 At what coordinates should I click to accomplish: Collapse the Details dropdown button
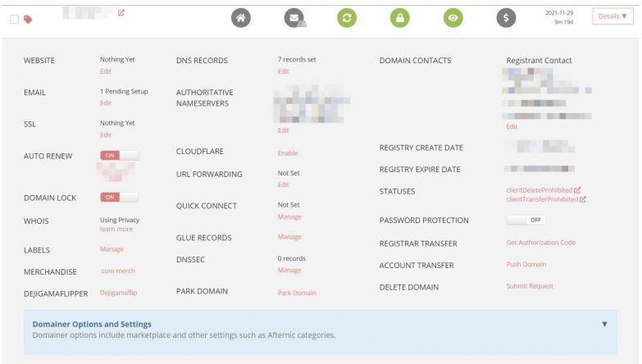coord(612,17)
